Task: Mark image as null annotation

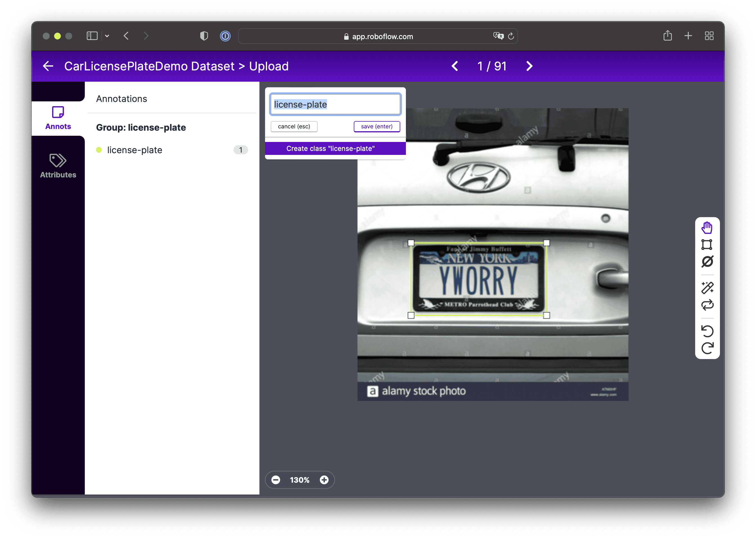Action: [x=707, y=262]
